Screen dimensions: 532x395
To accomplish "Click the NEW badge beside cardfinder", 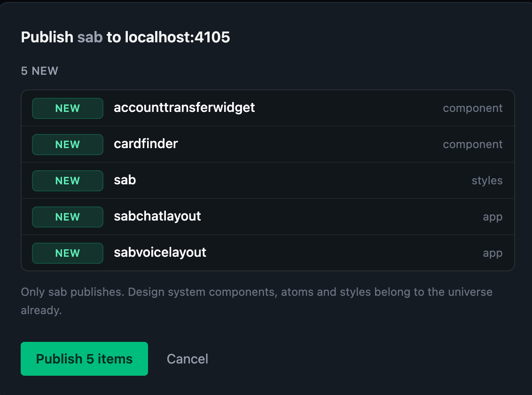I will pyautogui.click(x=68, y=144).
